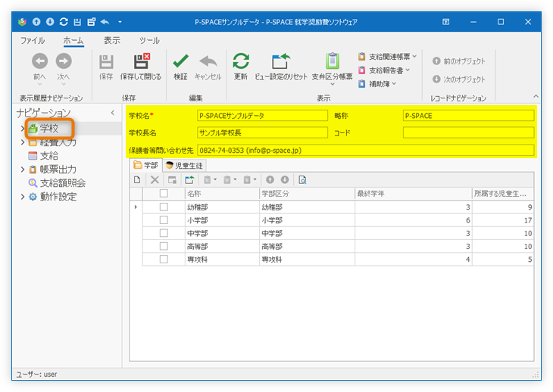Image resolution: width=553 pixels, height=392 pixels.
Task: Run 検証 with the green checkmark
Action: point(180,67)
